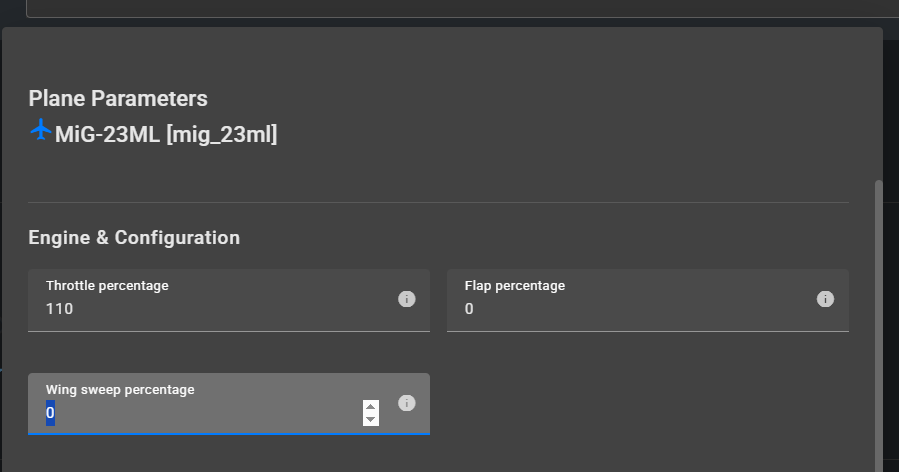Click the Engine & Configuration section heading
This screenshot has width=899, height=472.
point(134,238)
